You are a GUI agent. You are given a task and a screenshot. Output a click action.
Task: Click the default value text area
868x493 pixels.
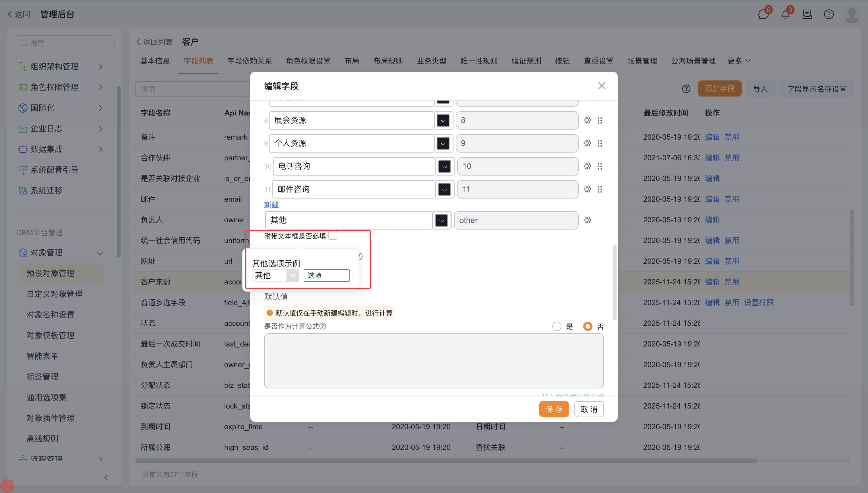tap(434, 361)
